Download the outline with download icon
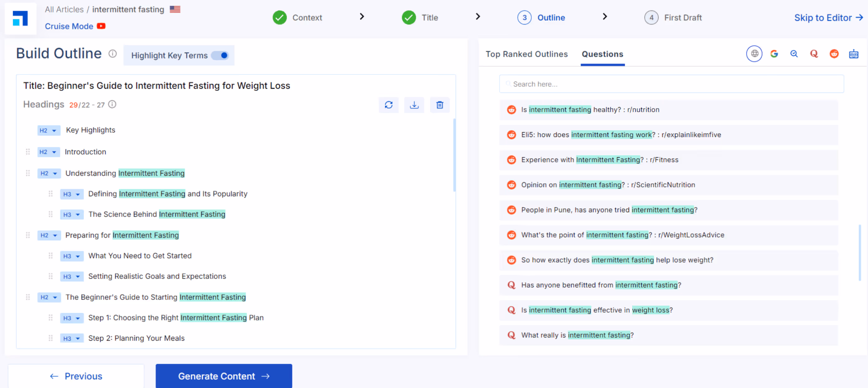Viewport: 868px width, 388px height. [x=414, y=105]
